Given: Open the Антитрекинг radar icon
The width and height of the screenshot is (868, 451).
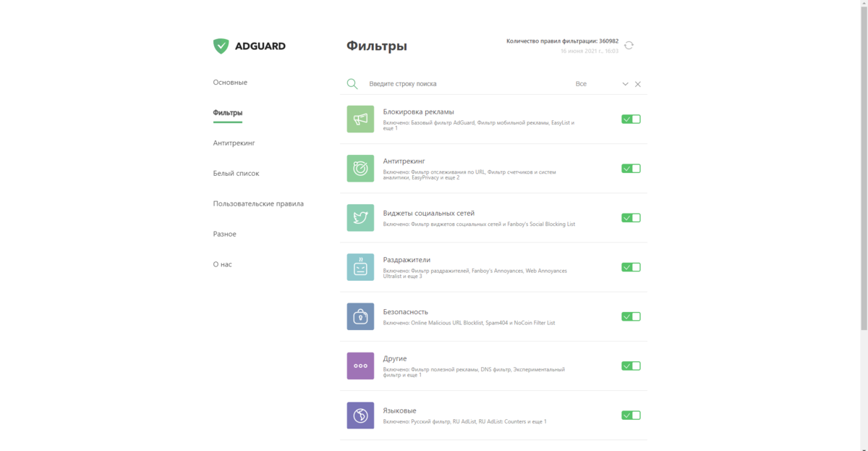Looking at the screenshot, I should pos(360,168).
